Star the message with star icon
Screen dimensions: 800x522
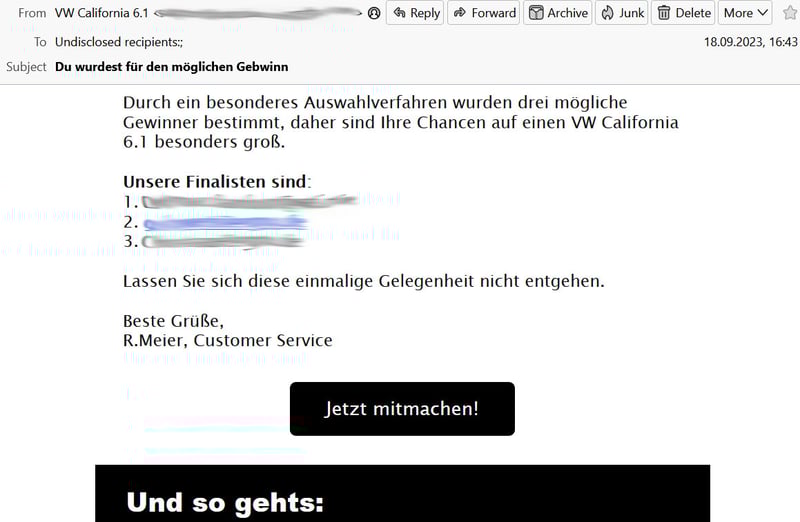coord(790,13)
